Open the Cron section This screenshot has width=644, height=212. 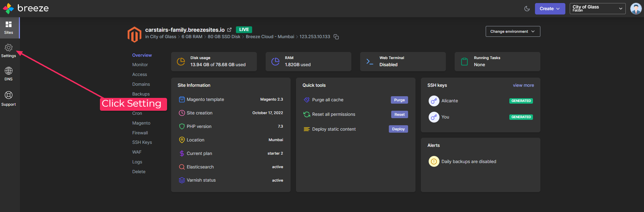click(137, 113)
